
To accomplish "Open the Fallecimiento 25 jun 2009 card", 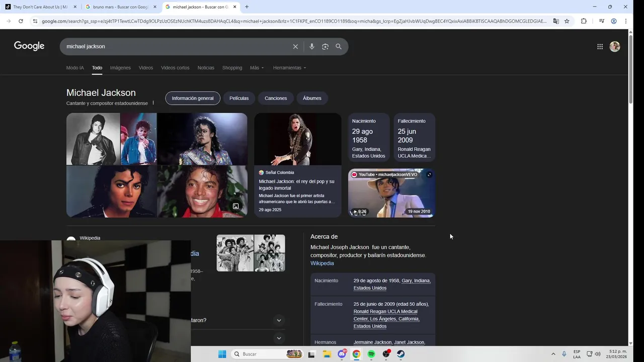I will (x=415, y=137).
